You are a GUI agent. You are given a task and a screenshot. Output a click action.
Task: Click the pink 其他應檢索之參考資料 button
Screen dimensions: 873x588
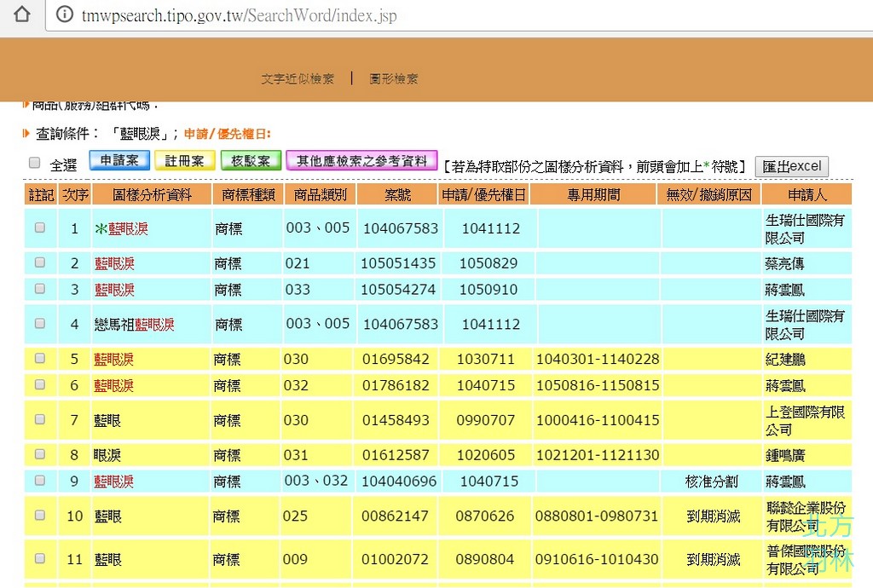pos(361,161)
